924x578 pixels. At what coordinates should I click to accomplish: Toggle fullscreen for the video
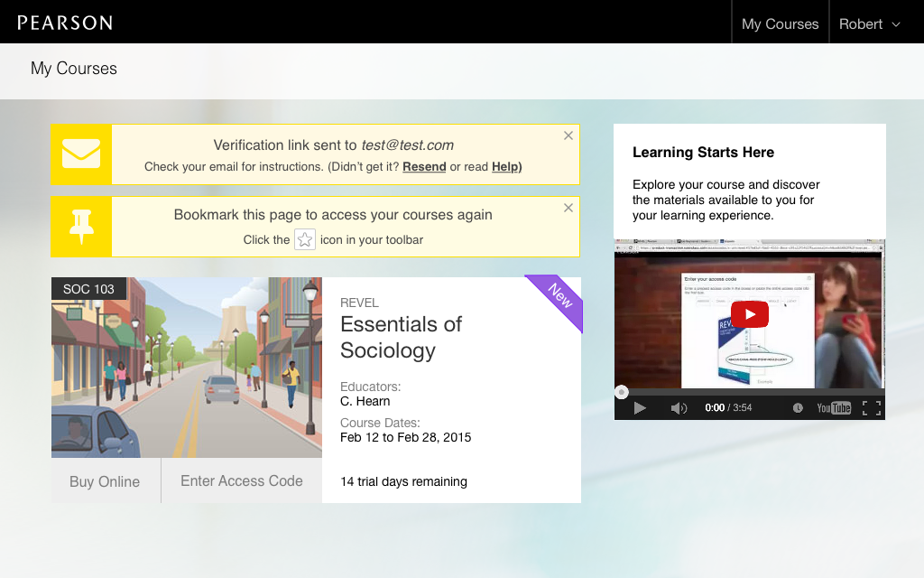pos(872,408)
